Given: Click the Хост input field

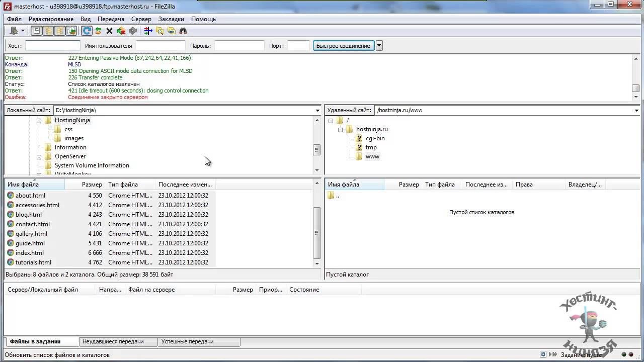Looking at the screenshot, I should tap(52, 46).
